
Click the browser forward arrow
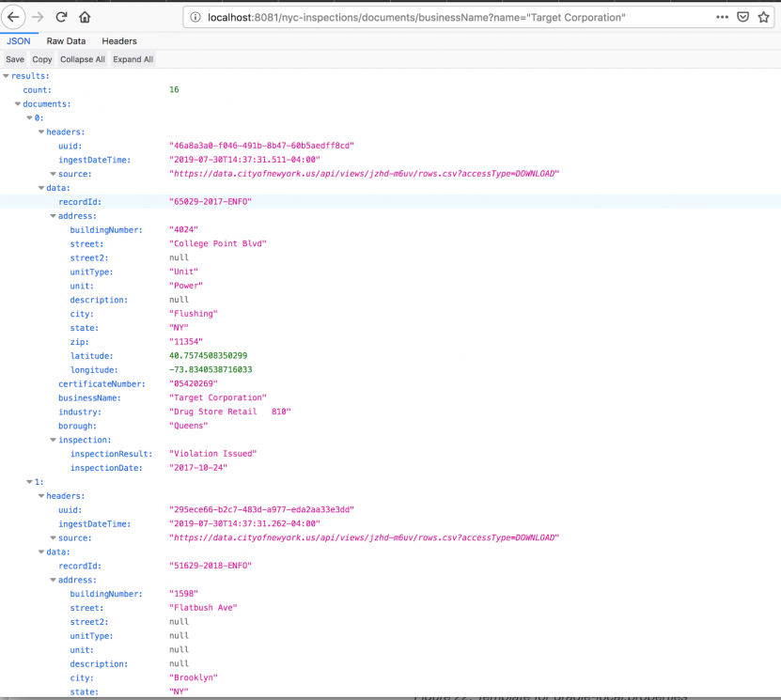pyautogui.click(x=38, y=16)
